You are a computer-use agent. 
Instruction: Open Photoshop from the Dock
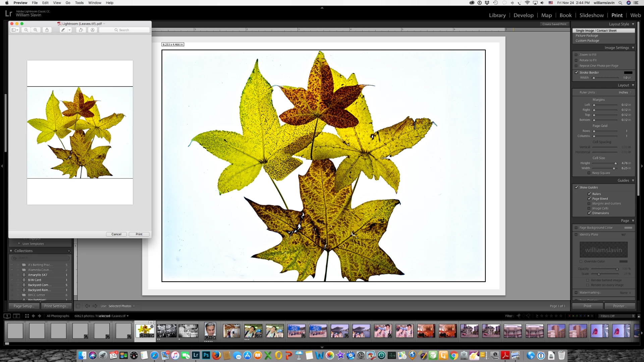[x=206, y=355]
